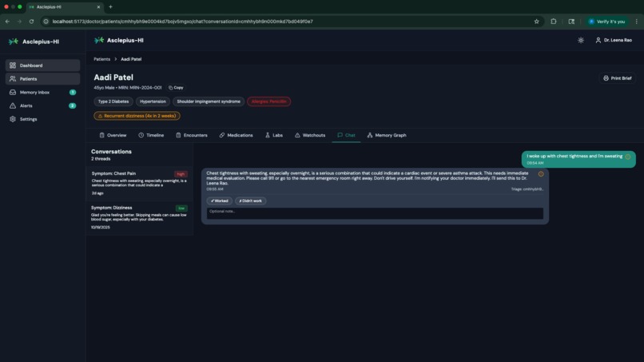Click the Patients breadcrumb link
Screen dimensions: 644x362
pos(101,59)
